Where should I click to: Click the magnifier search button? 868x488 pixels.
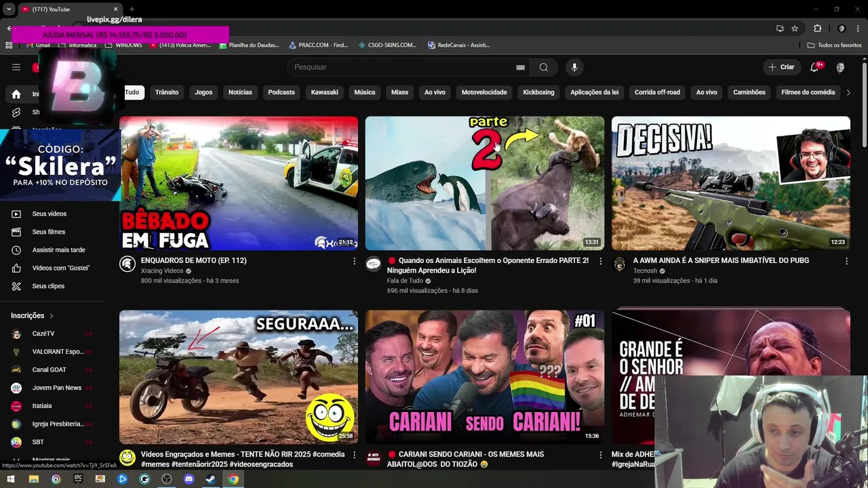(544, 67)
